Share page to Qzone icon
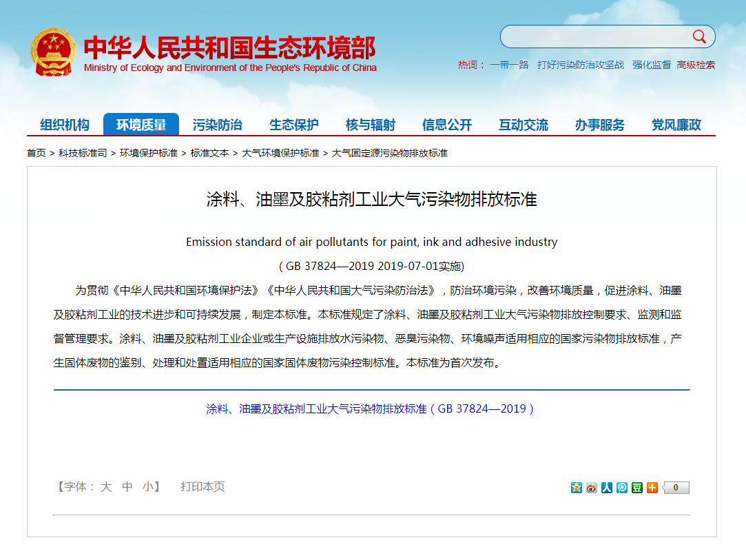Screen dimensions: 746x560 577,488
